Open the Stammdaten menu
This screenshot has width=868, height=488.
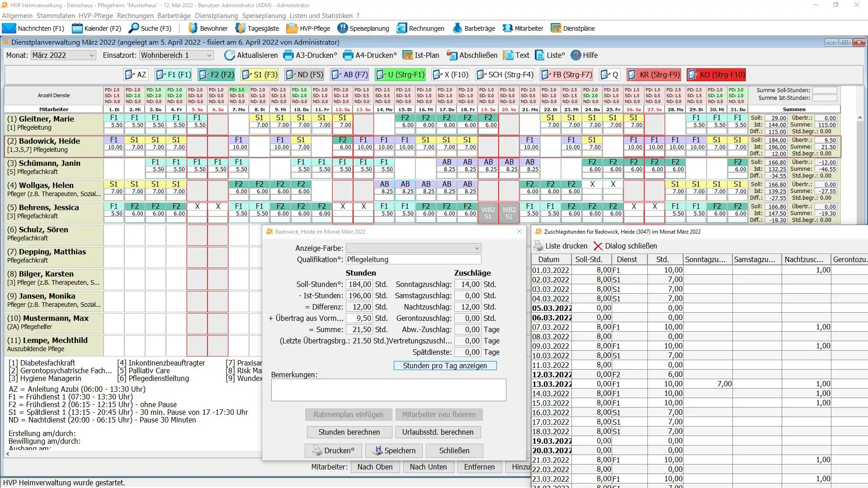coord(56,16)
